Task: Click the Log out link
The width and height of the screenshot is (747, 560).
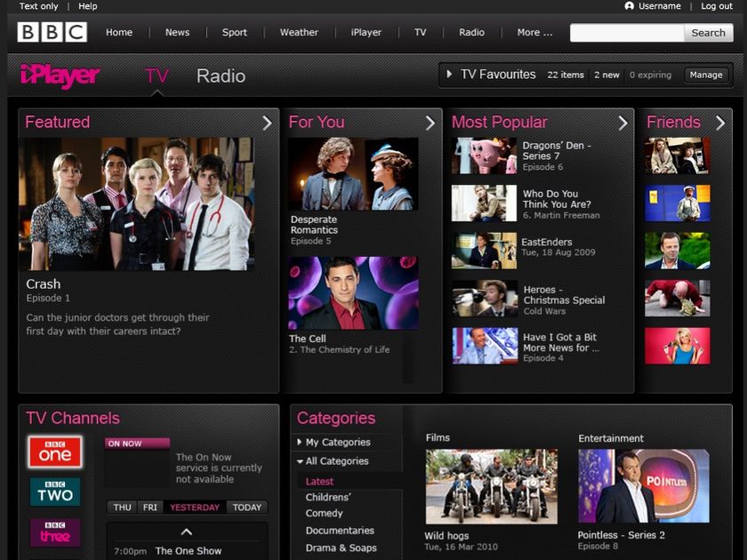Action: pos(717,6)
